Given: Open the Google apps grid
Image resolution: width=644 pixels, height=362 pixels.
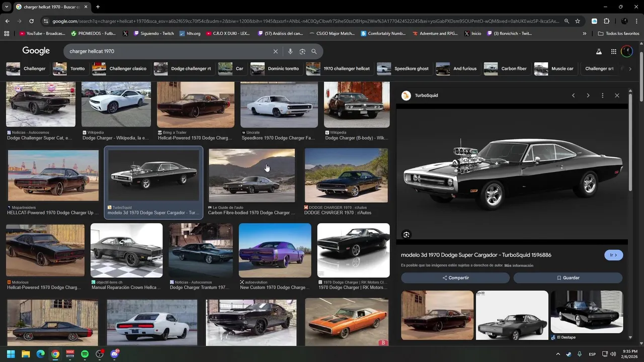Looking at the screenshot, I should [x=614, y=51].
